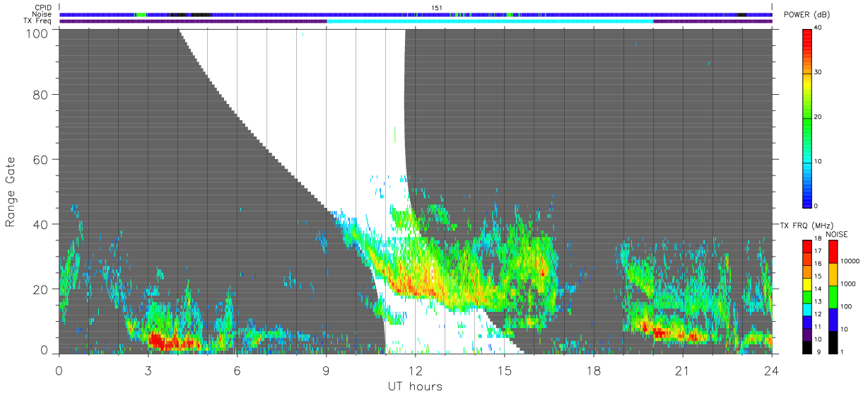
Task: Select the 'Noise' row label at top left
Action: coord(43,14)
